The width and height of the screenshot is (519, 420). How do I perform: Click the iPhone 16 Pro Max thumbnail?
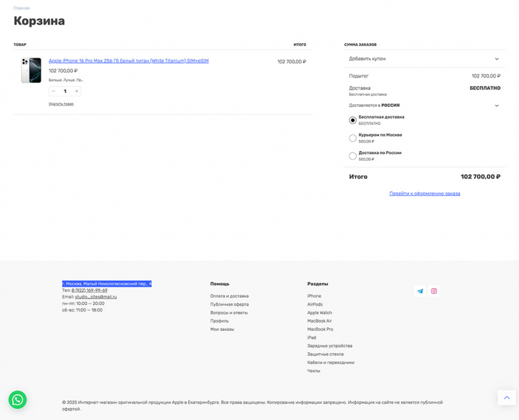pyautogui.click(x=31, y=70)
